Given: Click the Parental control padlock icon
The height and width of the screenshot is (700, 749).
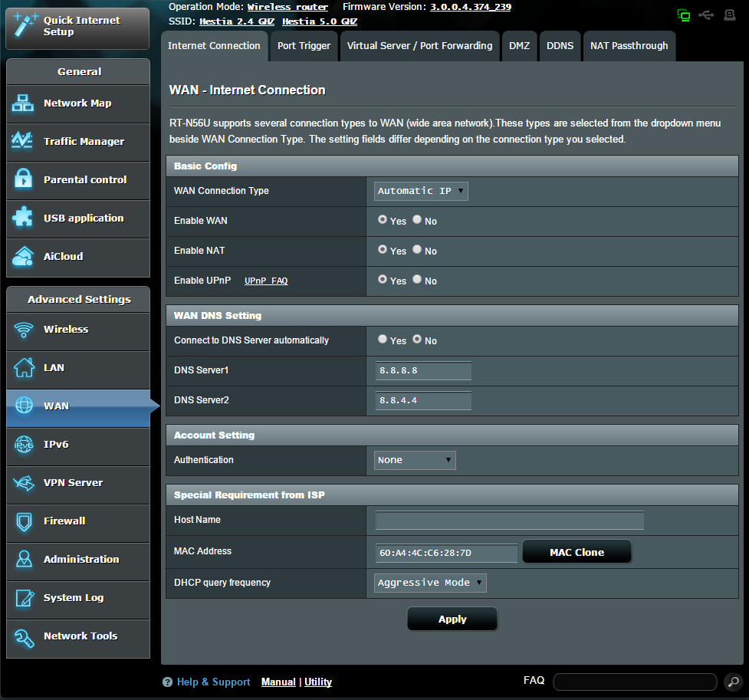Looking at the screenshot, I should point(23,179).
